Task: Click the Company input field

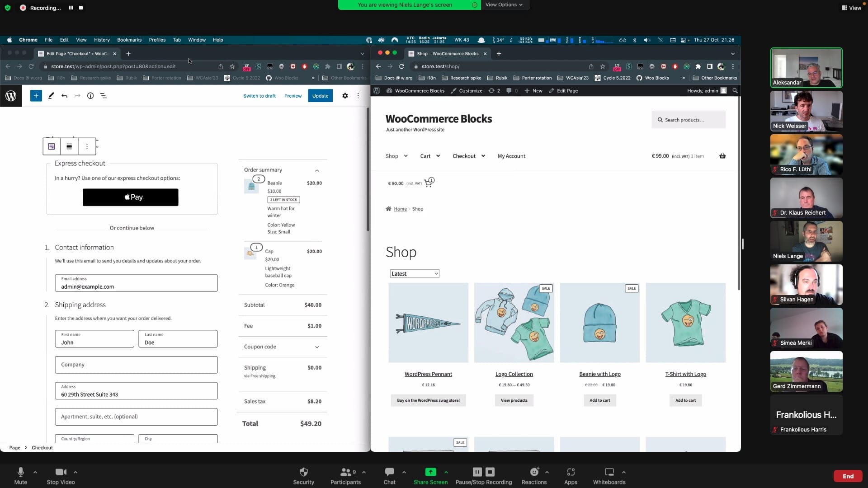Action: (x=136, y=365)
